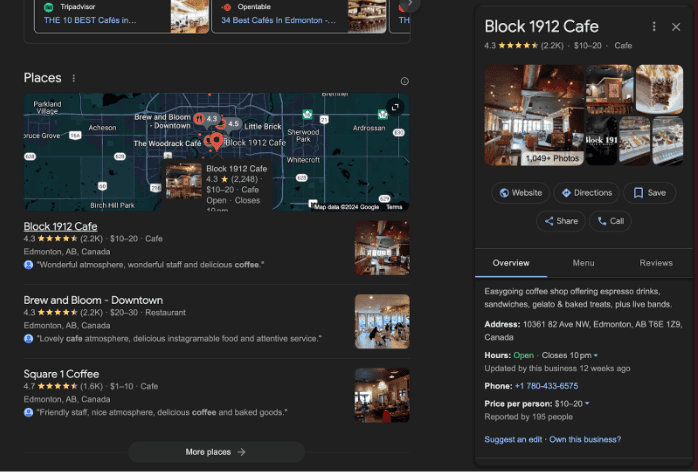Switch to the Overview tab
Screen dimensions: 698x472
coord(511,263)
